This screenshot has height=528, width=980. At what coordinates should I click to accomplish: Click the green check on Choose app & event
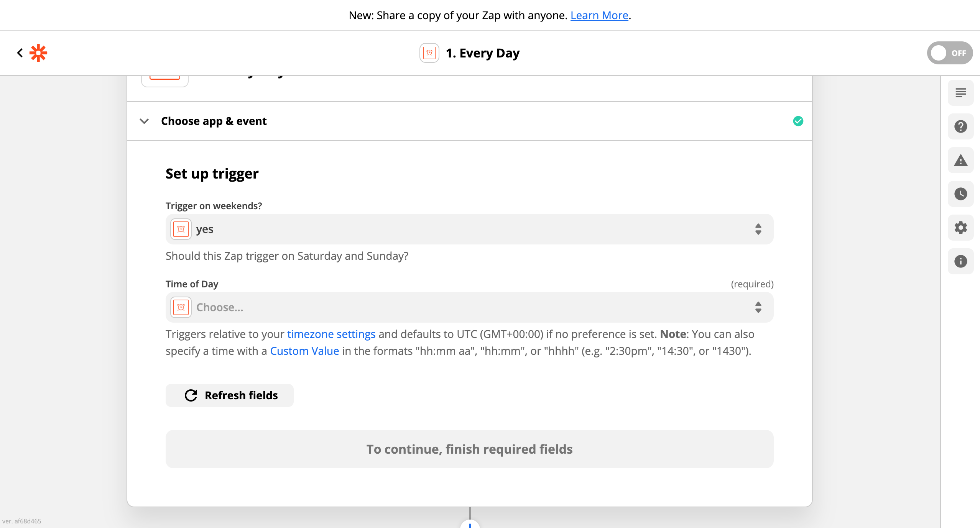(x=798, y=121)
